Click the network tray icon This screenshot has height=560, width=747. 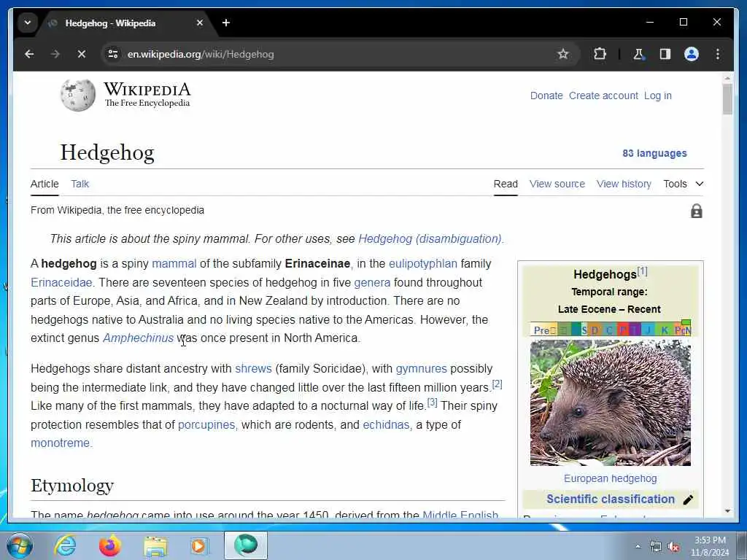pos(656,547)
